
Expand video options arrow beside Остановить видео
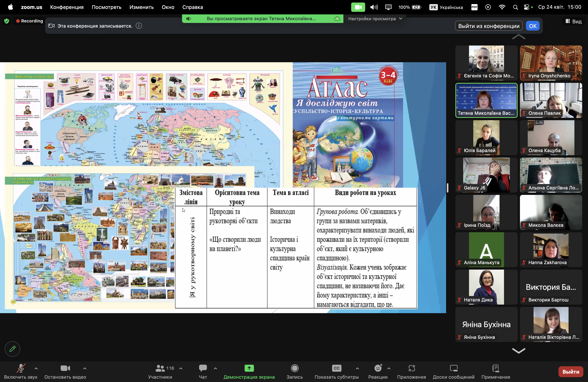pos(85,368)
